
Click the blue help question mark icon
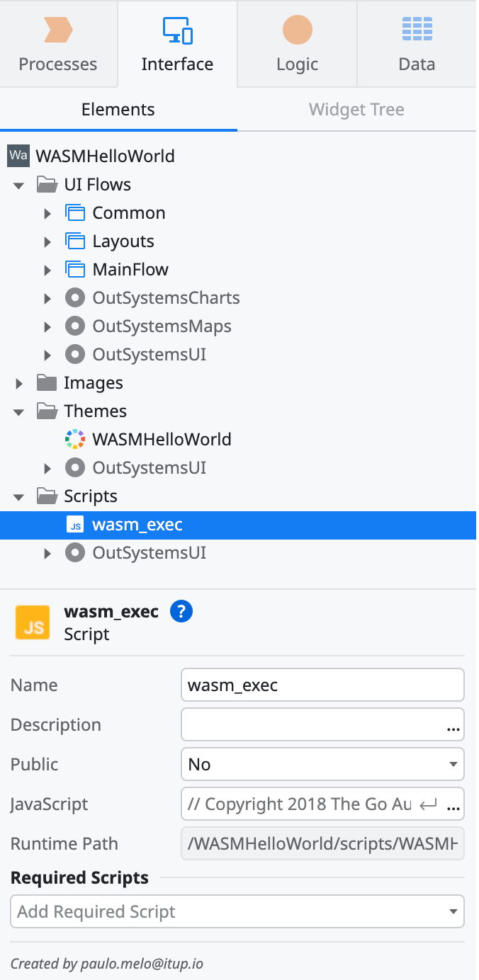tap(181, 612)
